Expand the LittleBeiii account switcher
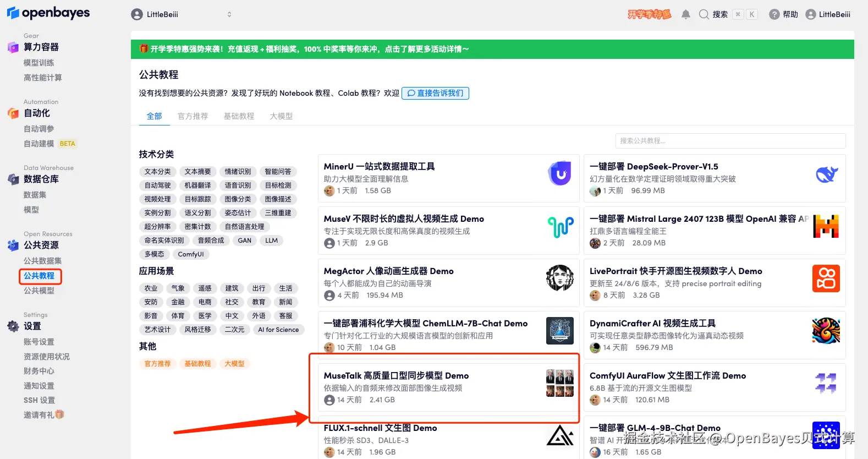 (229, 14)
